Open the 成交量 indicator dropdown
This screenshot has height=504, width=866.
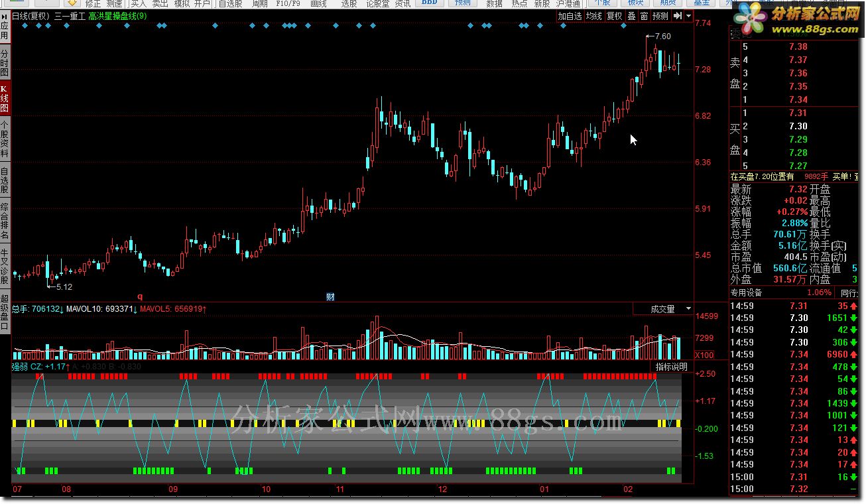pos(663,309)
